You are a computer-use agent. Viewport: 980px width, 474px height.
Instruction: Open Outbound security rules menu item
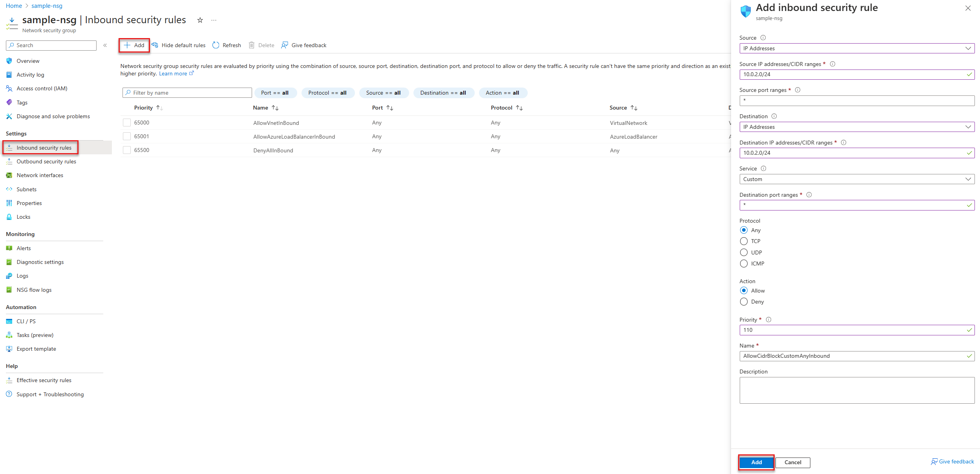46,161
